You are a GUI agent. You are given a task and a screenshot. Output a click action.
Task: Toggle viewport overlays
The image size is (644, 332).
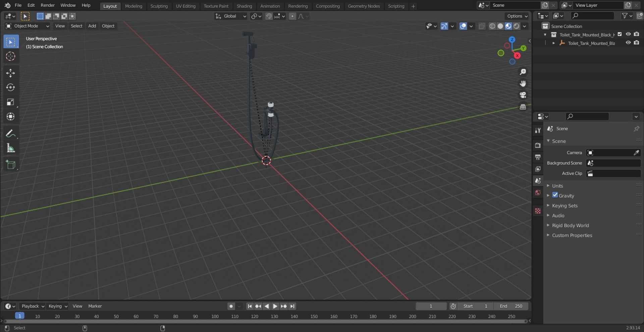[x=463, y=26]
